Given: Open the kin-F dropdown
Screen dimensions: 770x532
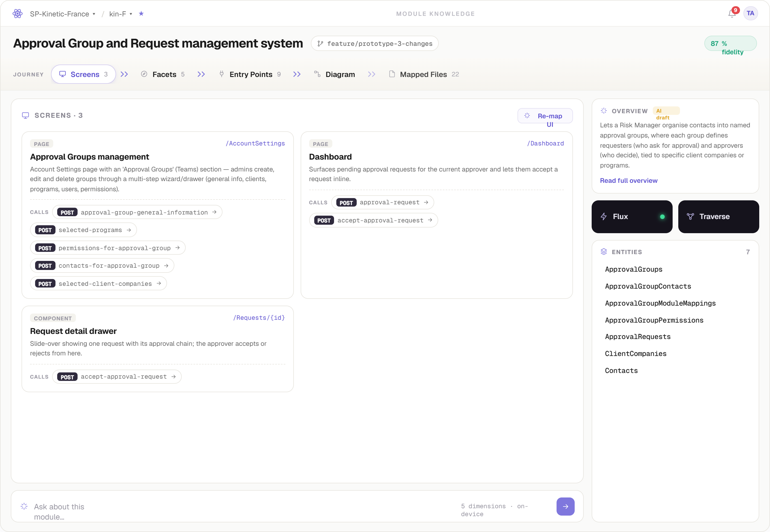Looking at the screenshot, I should pyautogui.click(x=121, y=14).
